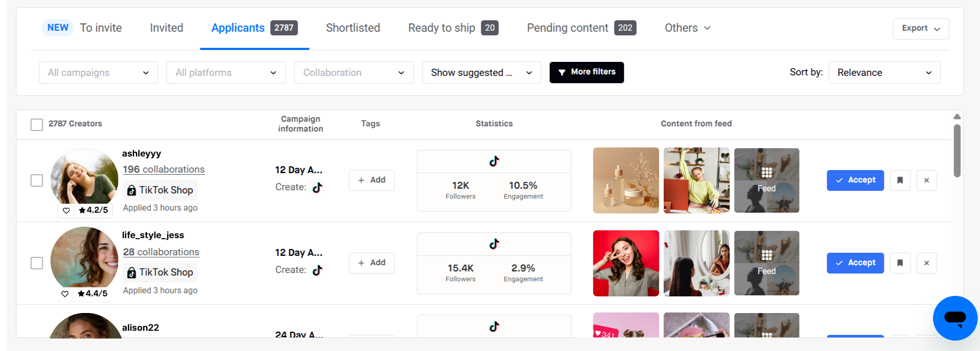Tick the checkbox for ashleyyy
Viewport: 980px width, 351px height.
click(36, 180)
